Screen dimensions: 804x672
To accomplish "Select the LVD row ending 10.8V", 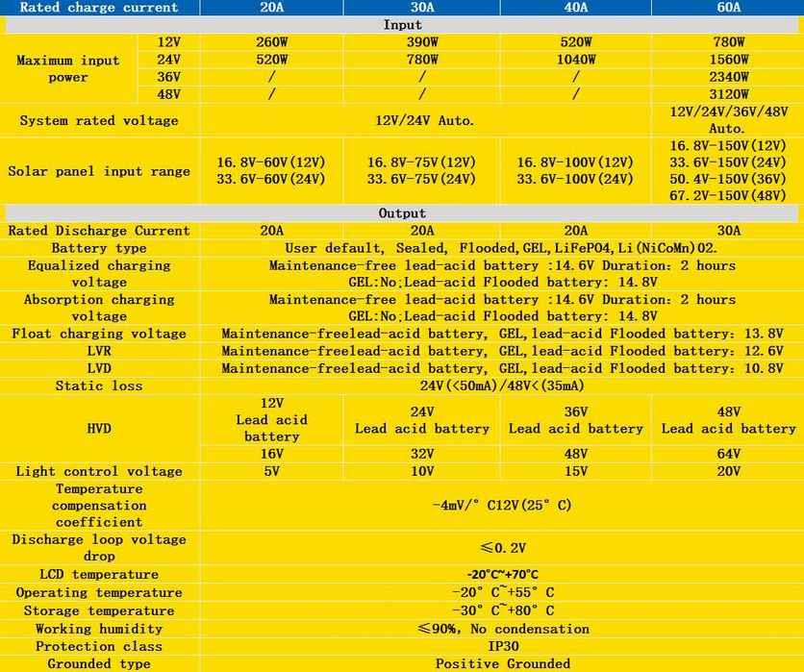I will coord(502,368).
